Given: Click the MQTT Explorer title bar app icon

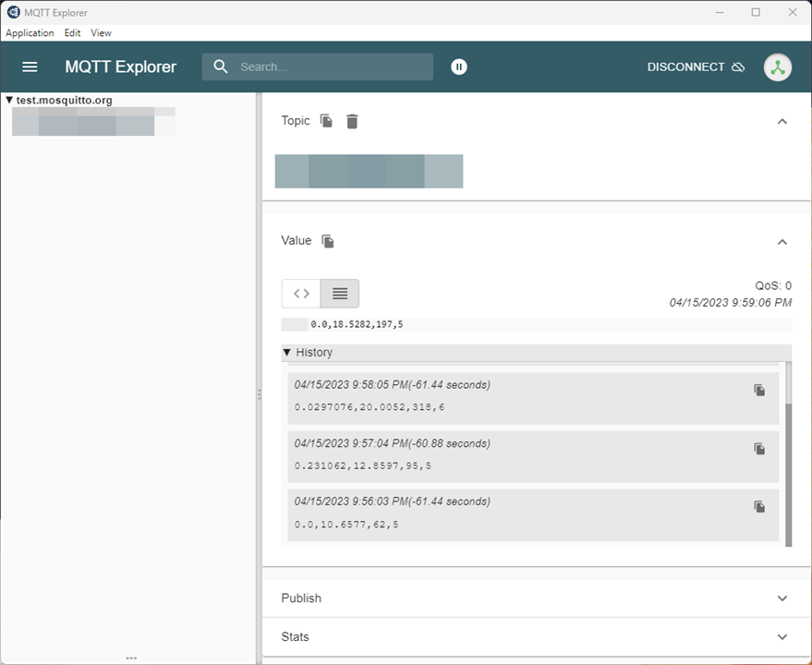Looking at the screenshot, I should coord(14,12).
